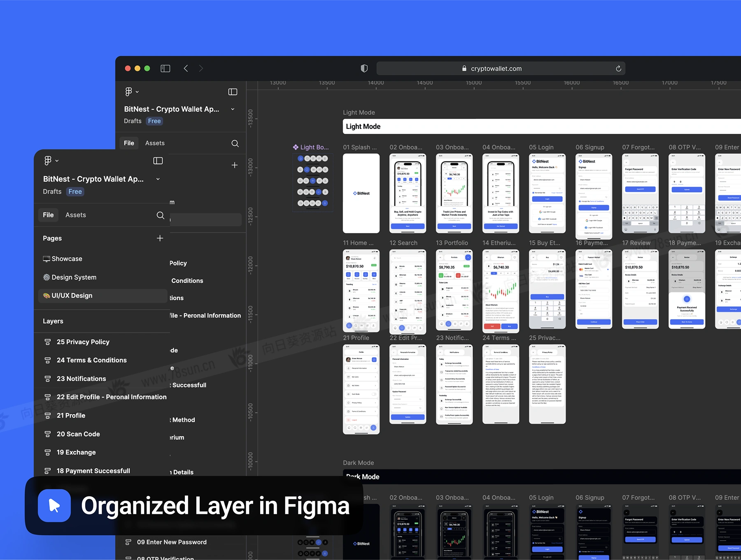
Task: Expand the BitNest file name dropdown chevron
Action: [x=158, y=179]
